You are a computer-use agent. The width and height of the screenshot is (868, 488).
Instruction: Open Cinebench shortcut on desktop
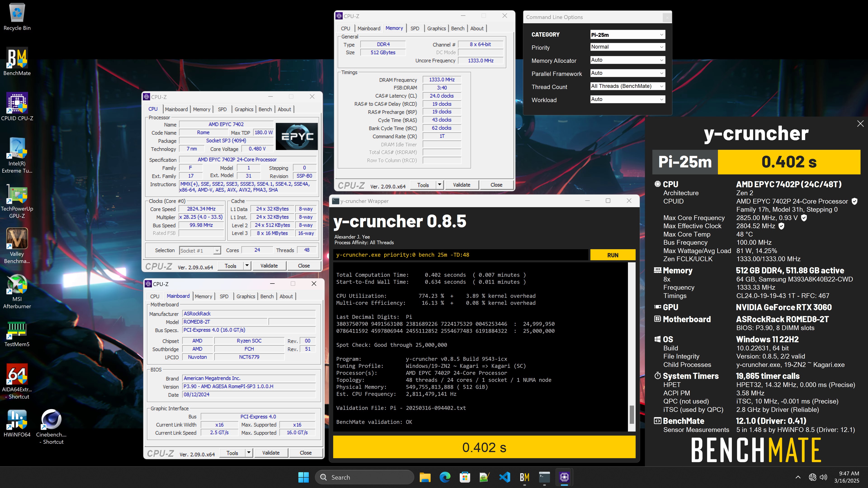coord(51,427)
